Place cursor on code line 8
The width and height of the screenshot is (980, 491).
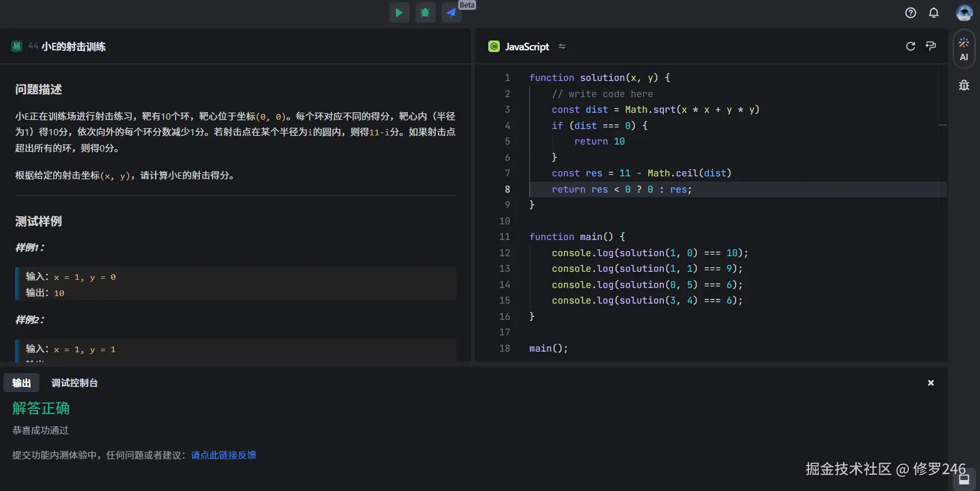[621, 190]
